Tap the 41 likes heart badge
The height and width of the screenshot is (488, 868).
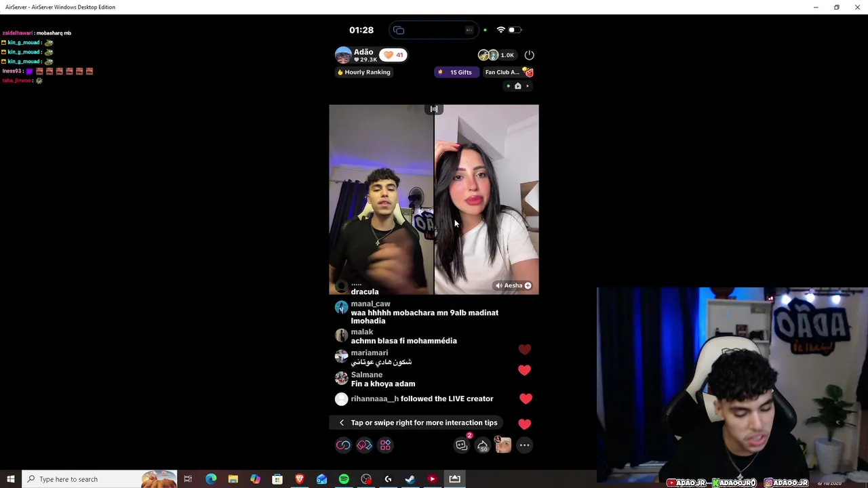click(x=393, y=55)
